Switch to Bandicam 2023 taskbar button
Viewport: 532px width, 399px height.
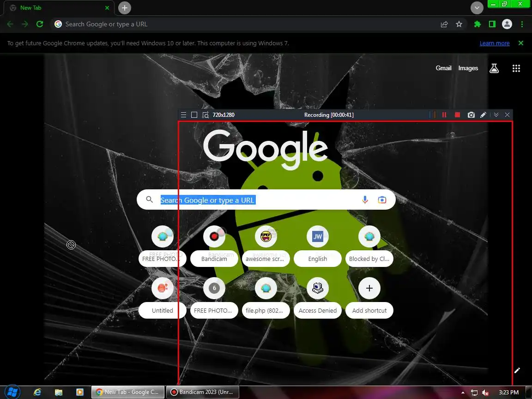coord(202,392)
